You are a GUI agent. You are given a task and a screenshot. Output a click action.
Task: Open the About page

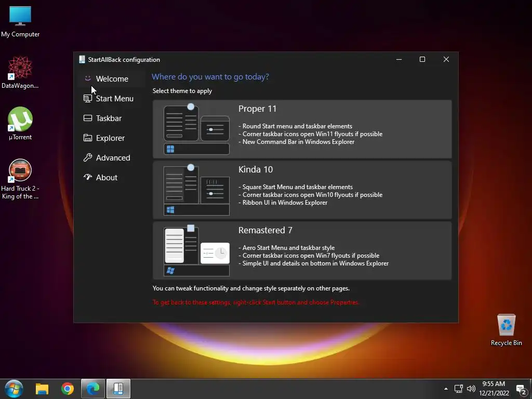tap(112, 177)
